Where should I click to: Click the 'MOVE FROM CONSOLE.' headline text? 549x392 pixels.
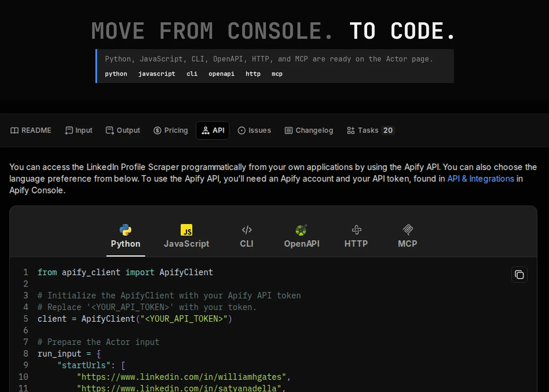212,31
